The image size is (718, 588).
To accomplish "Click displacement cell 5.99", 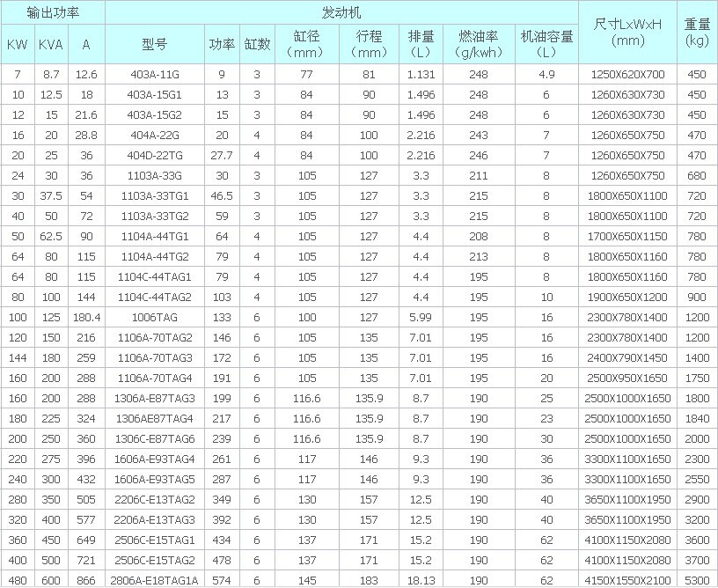I will (x=421, y=317).
